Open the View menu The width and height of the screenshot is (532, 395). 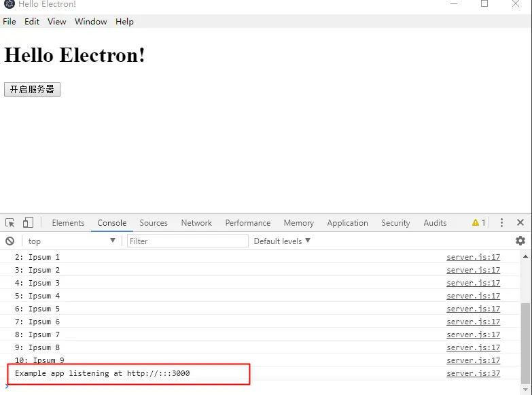[x=56, y=22]
